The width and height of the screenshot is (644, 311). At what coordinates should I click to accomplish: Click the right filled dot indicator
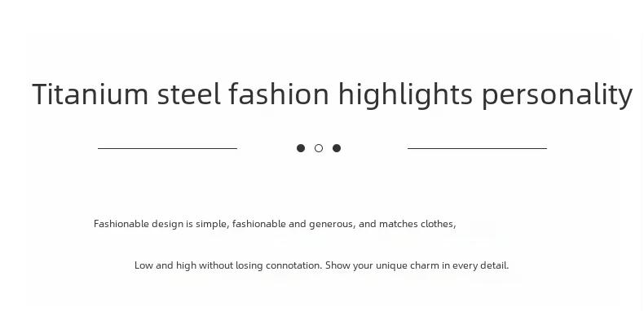(x=337, y=148)
